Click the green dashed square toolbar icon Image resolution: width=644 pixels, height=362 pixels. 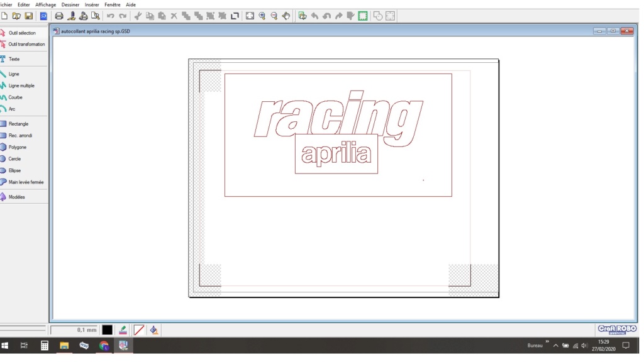[363, 16]
